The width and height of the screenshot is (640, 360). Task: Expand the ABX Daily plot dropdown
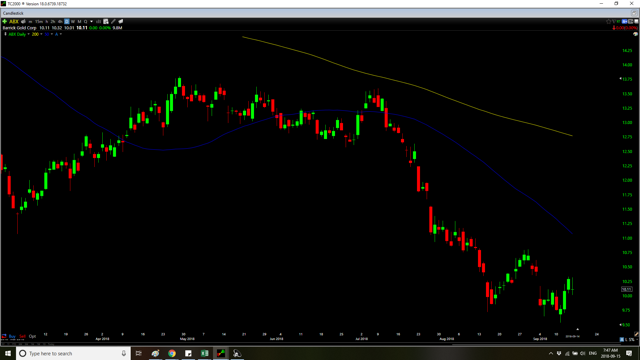point(29,34)
